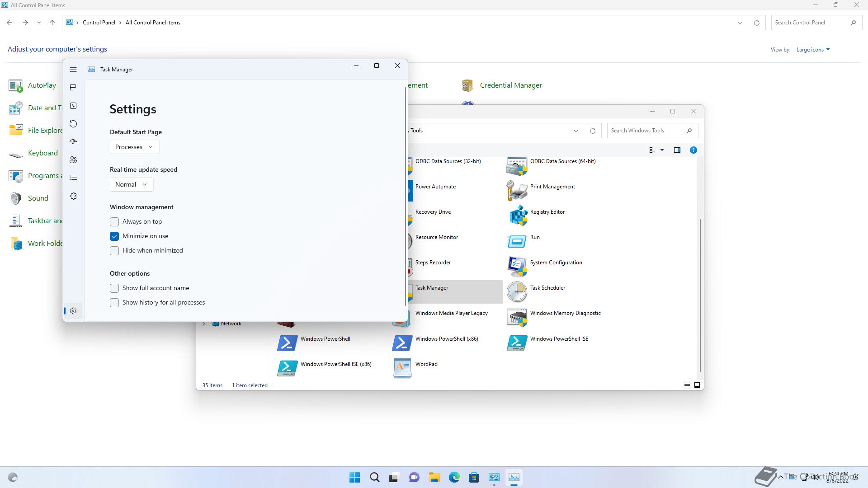Select the Run icon in Windows Tools
The image size is (868, 488).
tap(517, 241)
